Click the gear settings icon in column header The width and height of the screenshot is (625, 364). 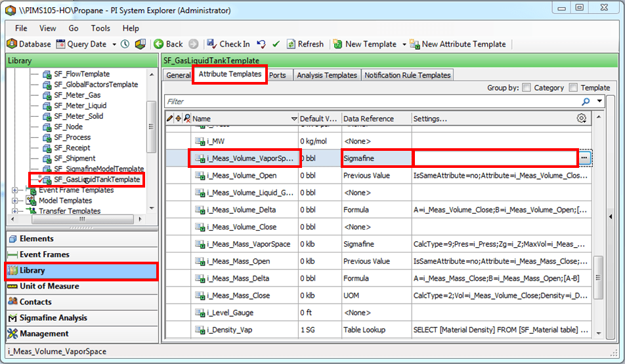581,118
